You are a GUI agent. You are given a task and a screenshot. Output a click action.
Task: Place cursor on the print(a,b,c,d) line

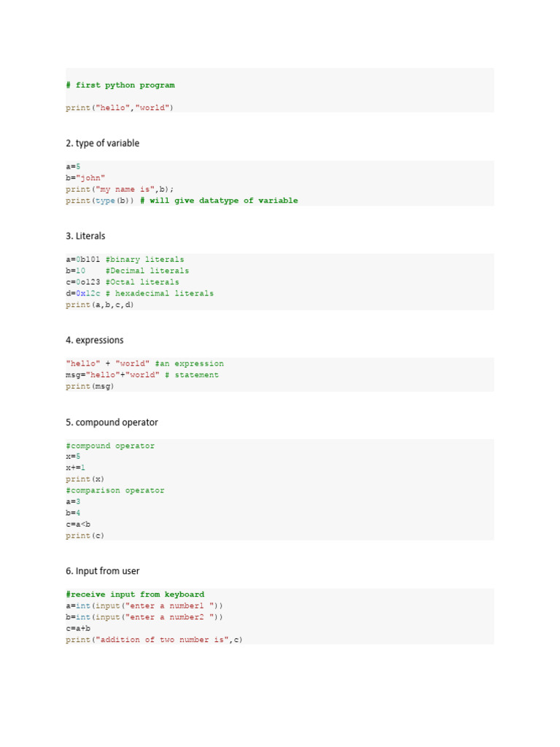(x=100, y=305)
